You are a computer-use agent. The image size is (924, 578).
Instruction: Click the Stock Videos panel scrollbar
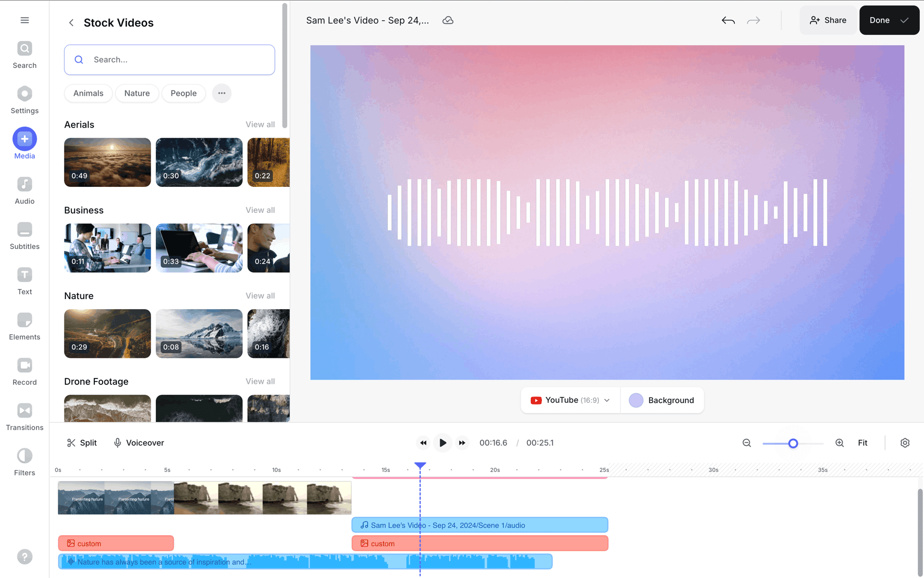tap(284, 66)
